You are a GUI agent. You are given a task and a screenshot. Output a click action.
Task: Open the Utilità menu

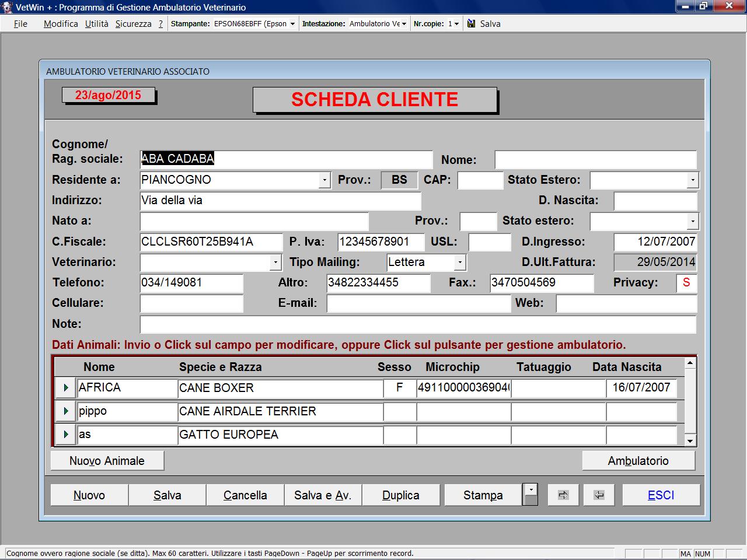[x=97, y=24]
